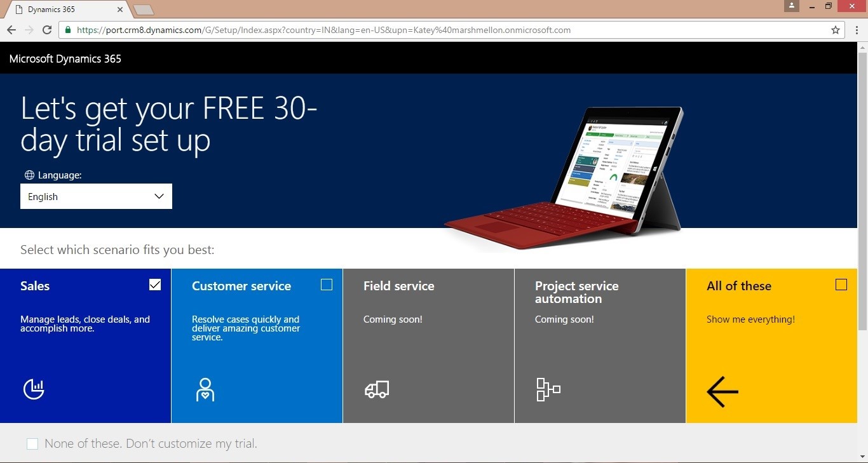Close the Dynamics 365 tab

click(x=121, y=10)
